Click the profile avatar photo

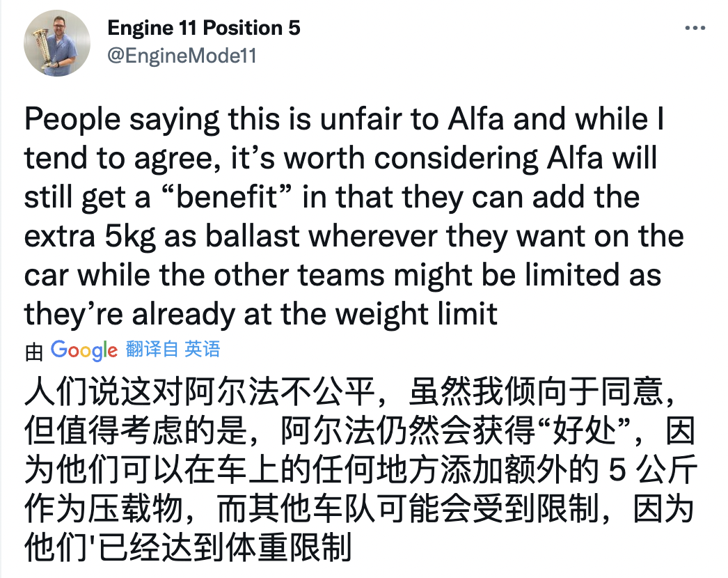coord(58,43)
